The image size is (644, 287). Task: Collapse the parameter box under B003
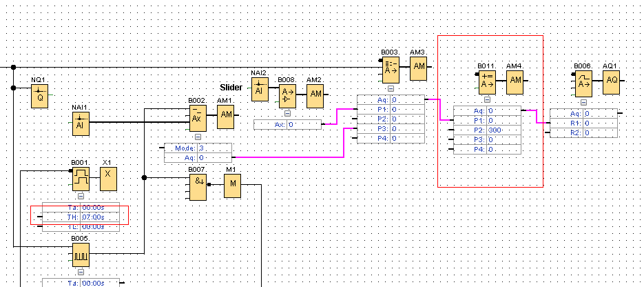(x=391, y=89)
